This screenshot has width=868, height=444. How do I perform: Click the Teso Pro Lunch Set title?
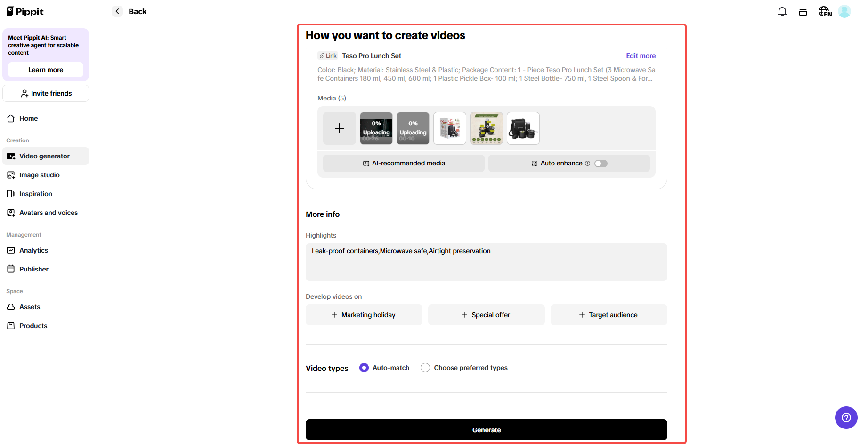(x=372, y=56)
